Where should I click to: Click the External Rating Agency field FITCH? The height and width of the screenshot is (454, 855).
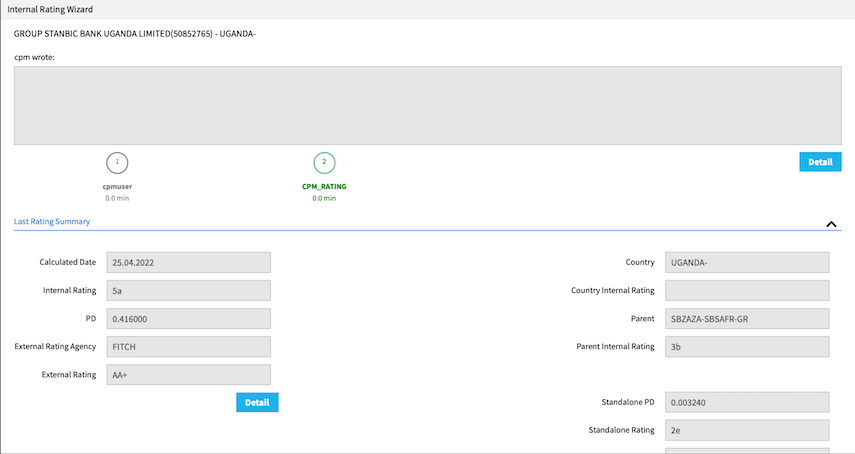(189, 347)
